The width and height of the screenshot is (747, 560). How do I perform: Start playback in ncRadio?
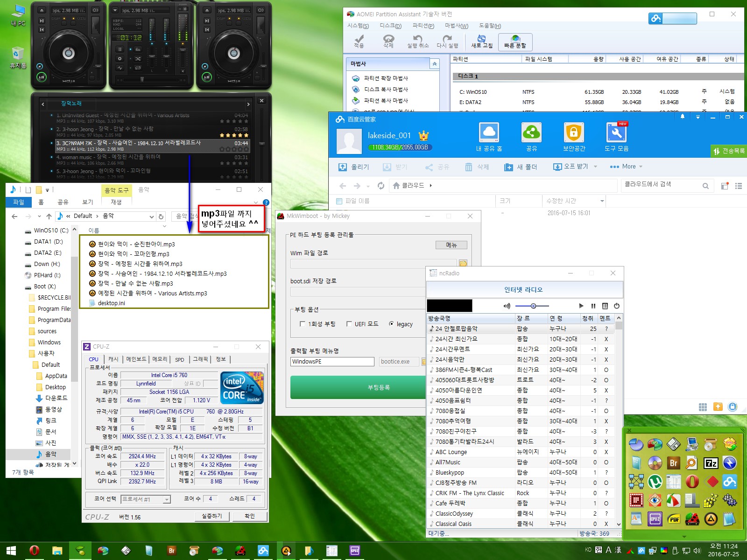581,306
